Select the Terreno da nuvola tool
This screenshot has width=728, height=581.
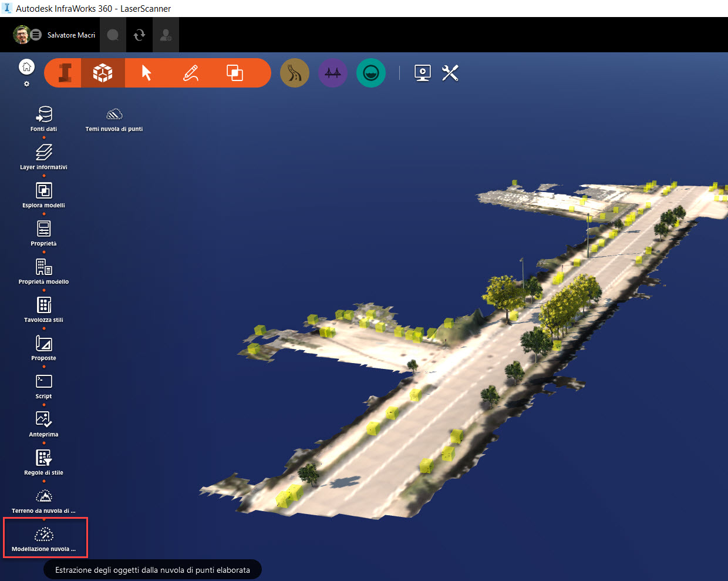tap(43, 496)
